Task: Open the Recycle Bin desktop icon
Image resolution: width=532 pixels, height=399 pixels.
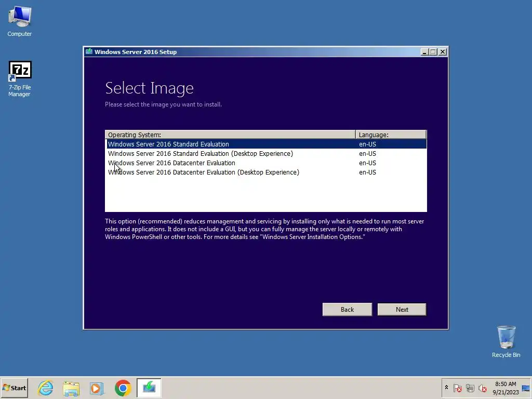Action: coord(506,341)
